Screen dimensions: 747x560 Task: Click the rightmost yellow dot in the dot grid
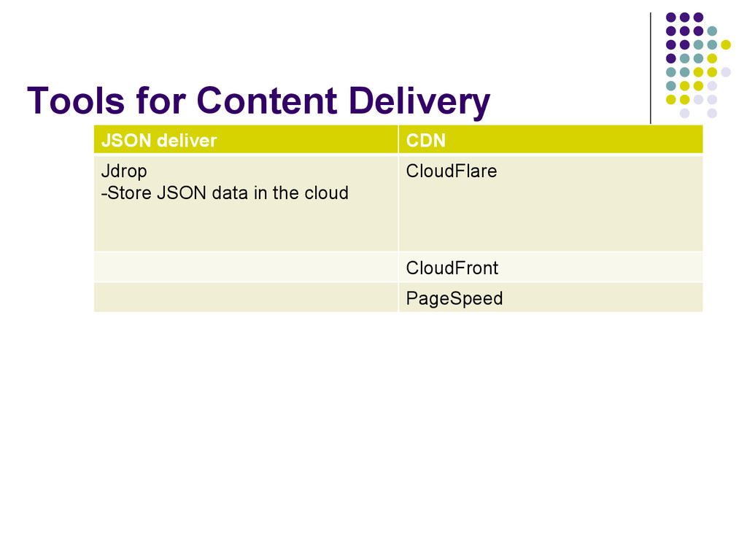click(x=726, y=44)
